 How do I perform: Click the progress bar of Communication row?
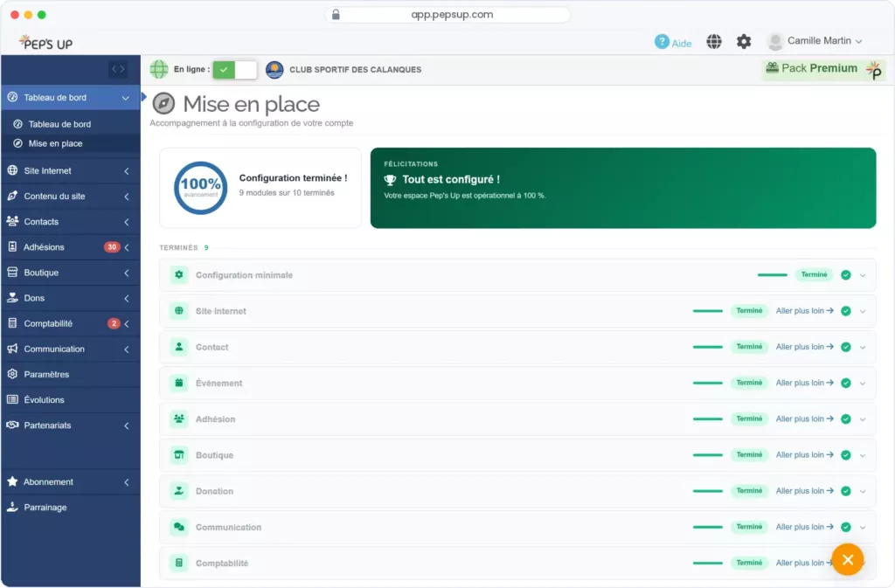[708, 527]
